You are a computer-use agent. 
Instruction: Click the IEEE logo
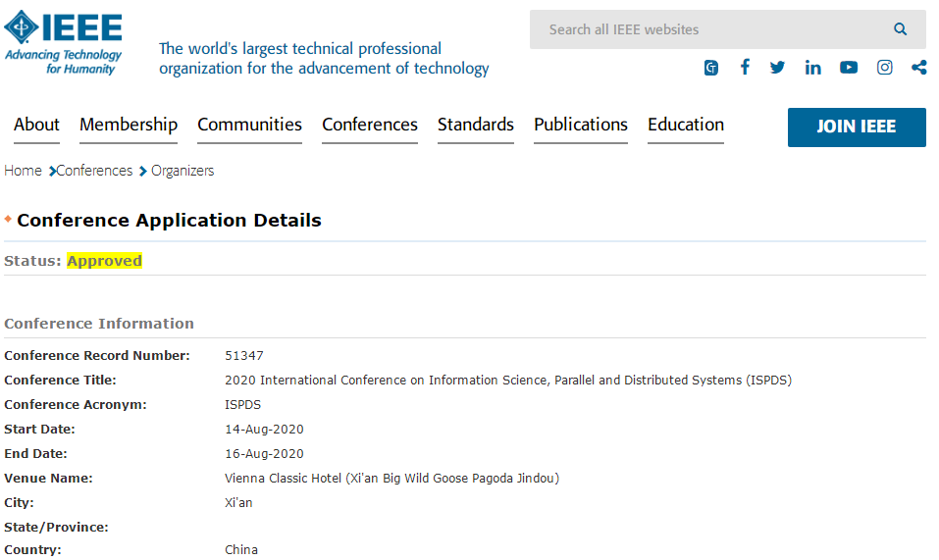coord(63,42)
